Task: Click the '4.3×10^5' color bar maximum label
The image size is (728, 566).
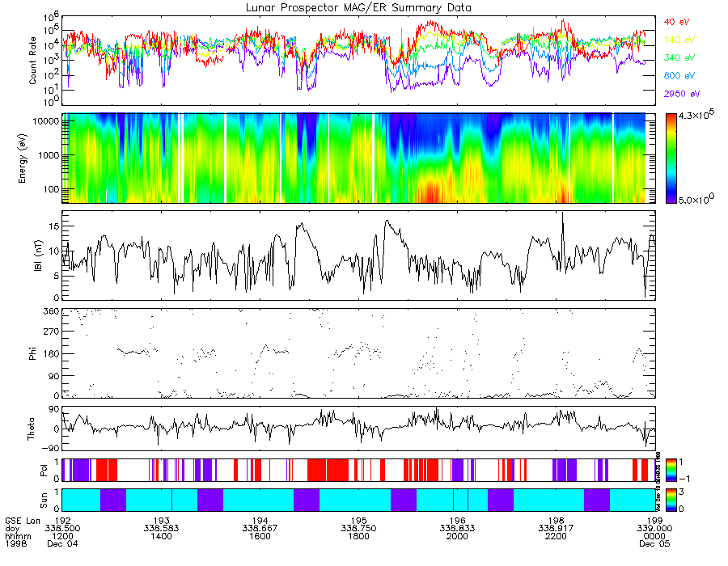Action: (696, 115)
